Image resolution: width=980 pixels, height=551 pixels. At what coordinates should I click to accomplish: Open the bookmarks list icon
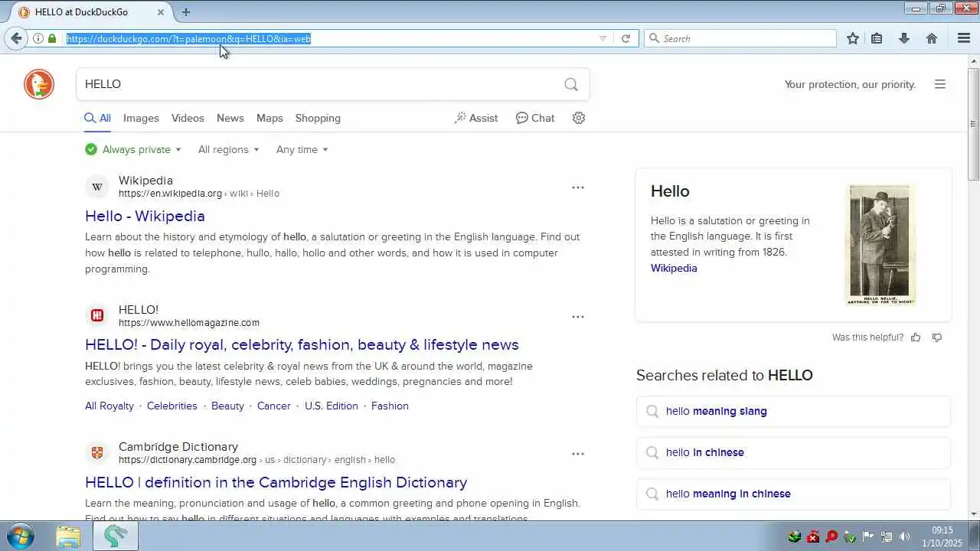877,38
